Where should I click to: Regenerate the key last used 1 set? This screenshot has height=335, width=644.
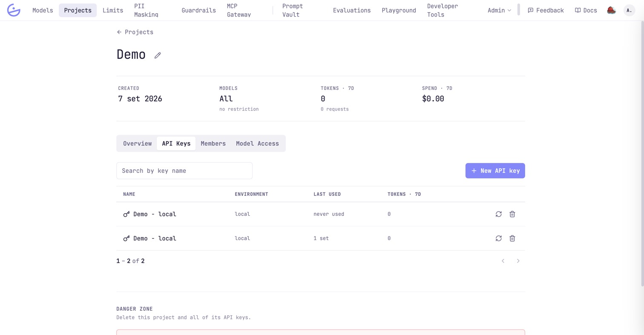[x=498, y=238]
